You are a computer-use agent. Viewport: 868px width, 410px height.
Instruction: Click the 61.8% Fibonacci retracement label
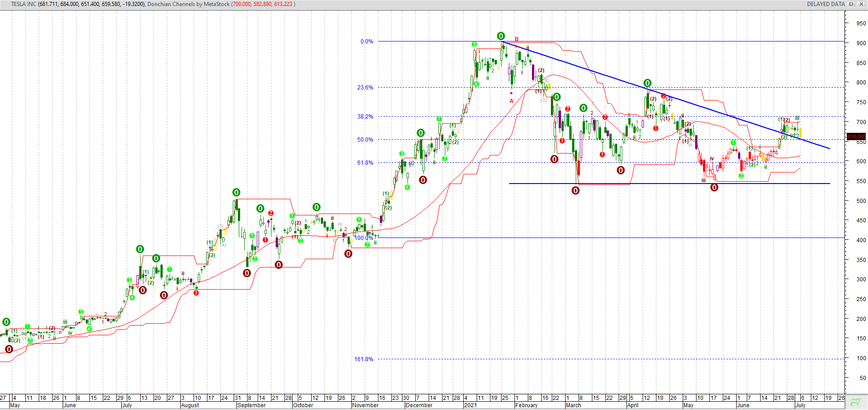click(x=365, y=163)
